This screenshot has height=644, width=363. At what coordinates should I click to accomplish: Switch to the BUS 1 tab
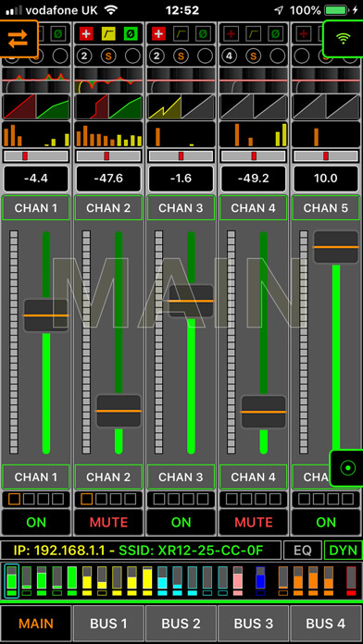point(108,624)
